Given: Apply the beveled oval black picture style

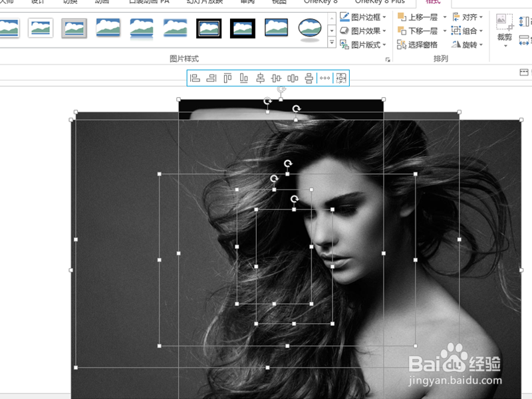Looking at the screenshot, I should (x=310, y=29).
